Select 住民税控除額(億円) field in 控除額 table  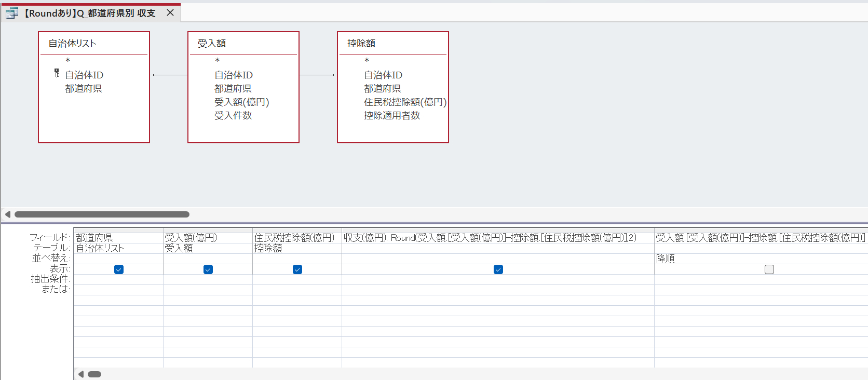(x=405, y=102)
